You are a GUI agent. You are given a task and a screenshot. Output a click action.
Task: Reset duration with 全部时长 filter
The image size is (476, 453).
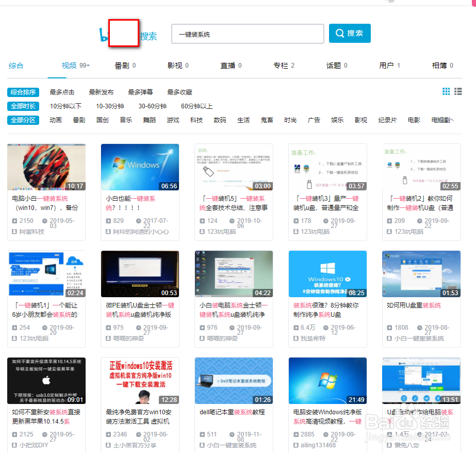click(23, 106)
